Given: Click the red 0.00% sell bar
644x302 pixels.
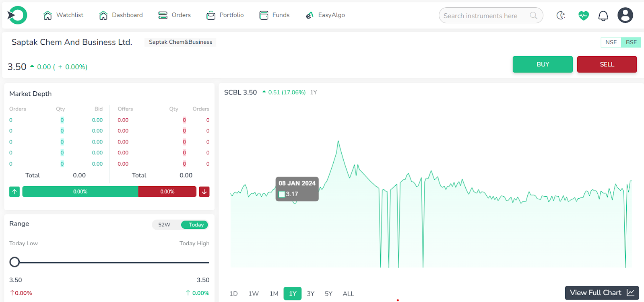Looking at the screenshot, I should point(167,191).
